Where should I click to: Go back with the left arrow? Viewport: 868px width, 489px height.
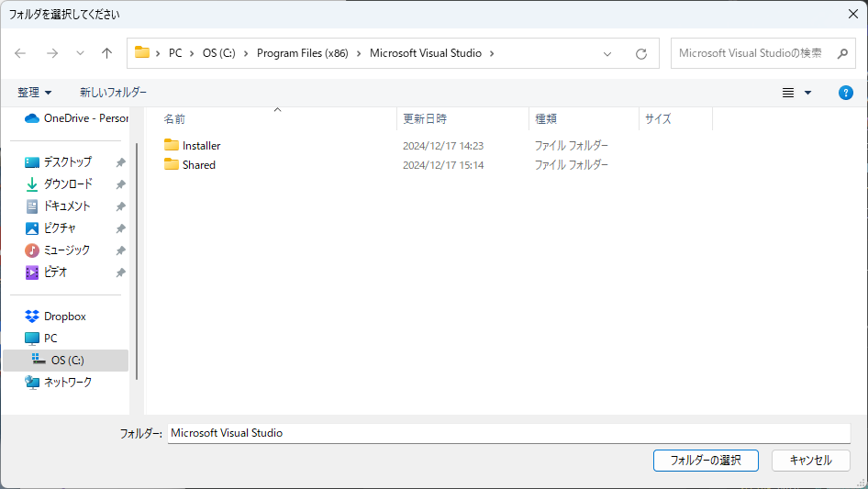coord(20,53)
